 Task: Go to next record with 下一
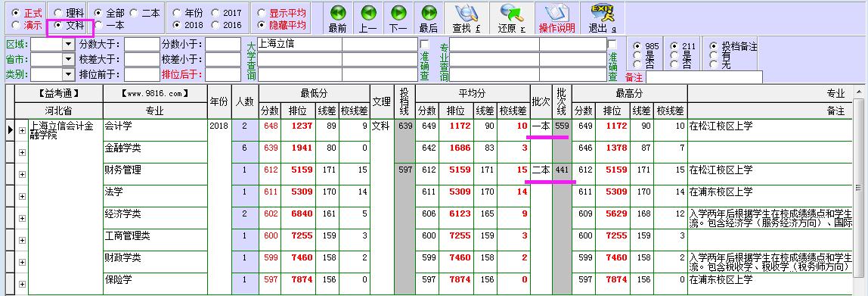tap(398, 18)
